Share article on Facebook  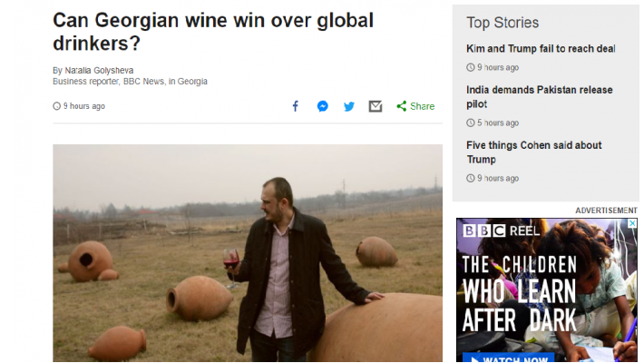tap(295, 106)
